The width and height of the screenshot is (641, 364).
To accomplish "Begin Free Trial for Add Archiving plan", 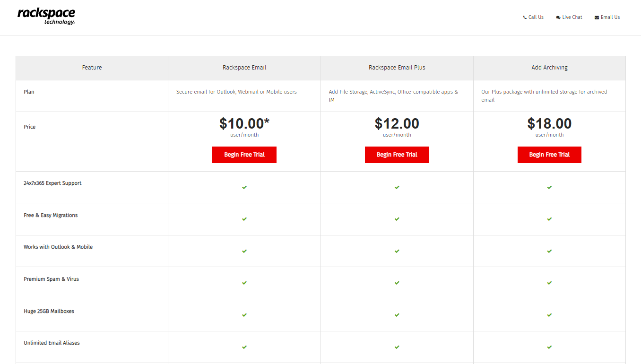I will point(549,155).
